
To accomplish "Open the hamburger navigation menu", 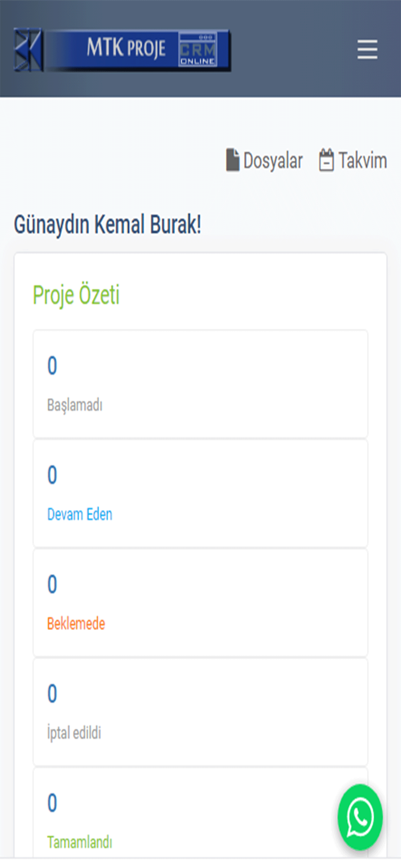I will tap(367, 50).
